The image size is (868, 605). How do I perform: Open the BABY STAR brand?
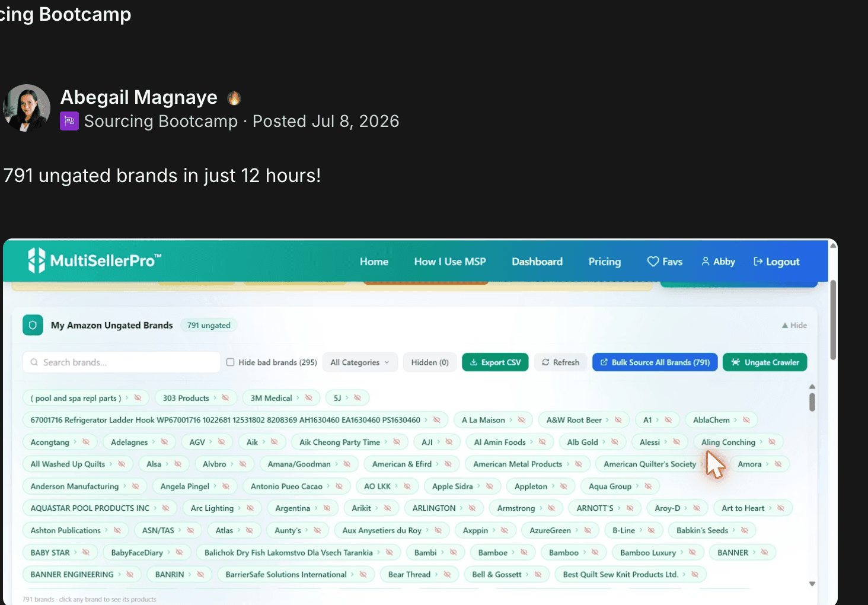point(50,552)
